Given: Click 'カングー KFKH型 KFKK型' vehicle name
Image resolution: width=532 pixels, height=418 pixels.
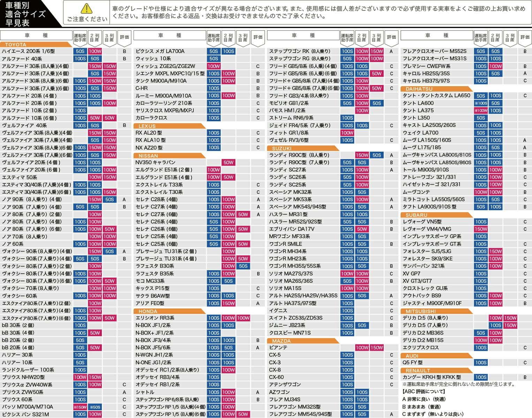Looking at the screenshot, I should (432, 377).
